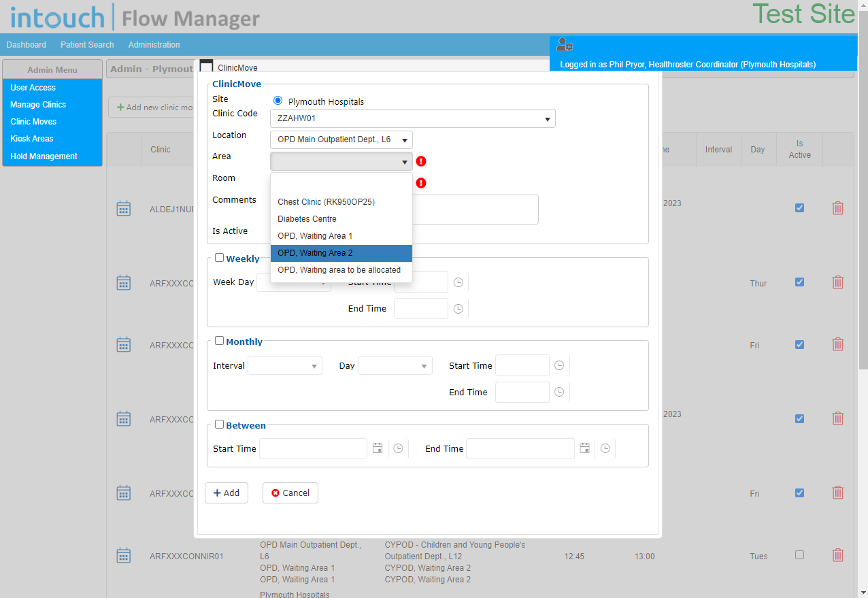Viewport: 868px width, 598px height.
Task: Click Between End Time input field
Action: coord(520,448)
